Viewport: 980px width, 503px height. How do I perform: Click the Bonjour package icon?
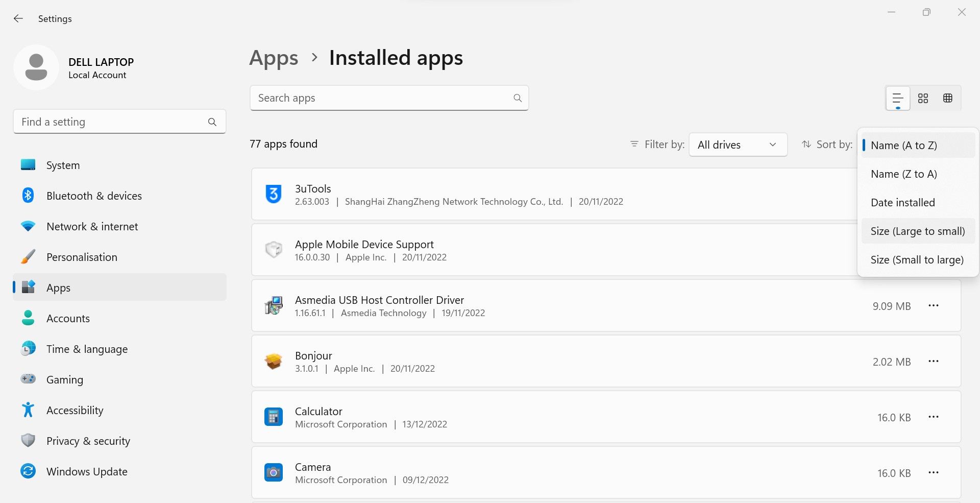(274, 362)
